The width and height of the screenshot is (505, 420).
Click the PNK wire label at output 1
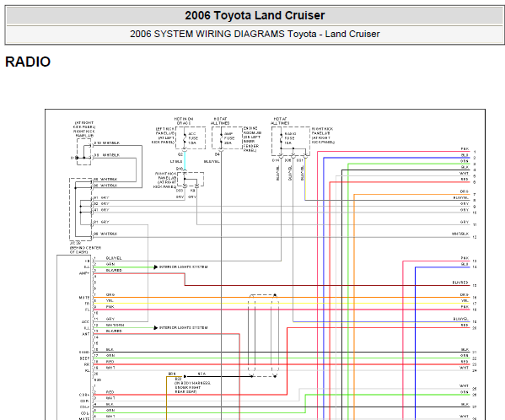465,148
